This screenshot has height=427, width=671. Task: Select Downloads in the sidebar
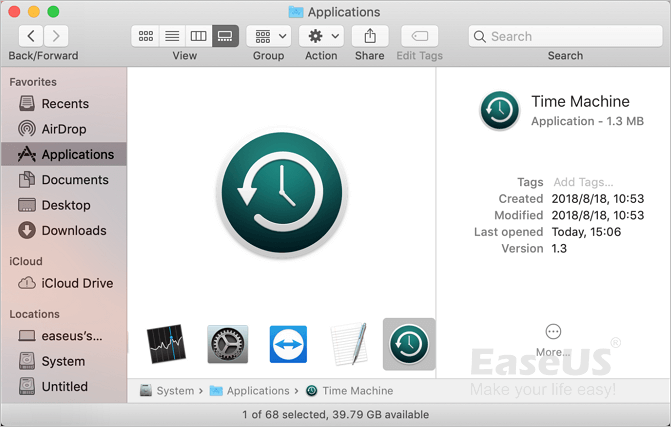[x=74, y=230]
